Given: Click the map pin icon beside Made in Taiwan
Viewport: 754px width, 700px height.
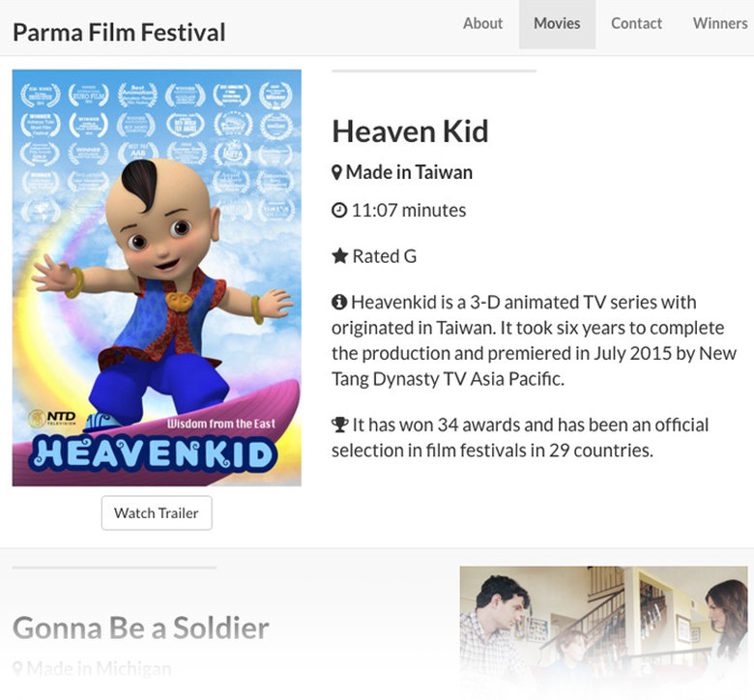Looking at the screenshot, I should (x=337, y=173).
